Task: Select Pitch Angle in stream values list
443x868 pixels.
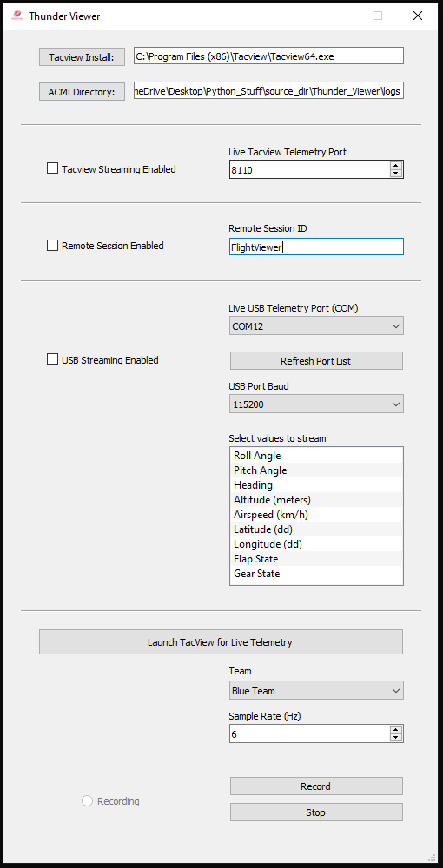Action: 316,470
